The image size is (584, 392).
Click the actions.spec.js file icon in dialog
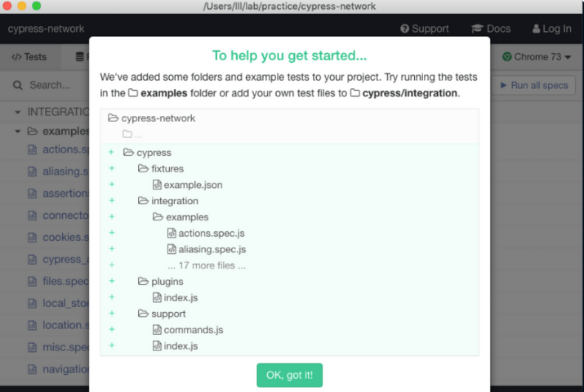(172, 234)
